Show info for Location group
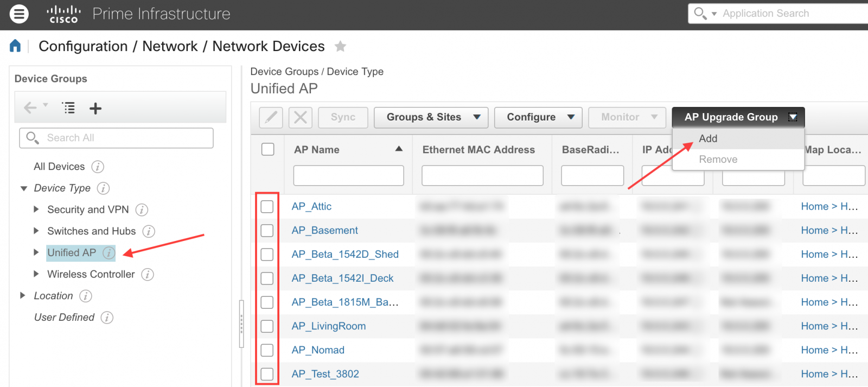This screenshot has width=868, height=387. click(86, 296)
